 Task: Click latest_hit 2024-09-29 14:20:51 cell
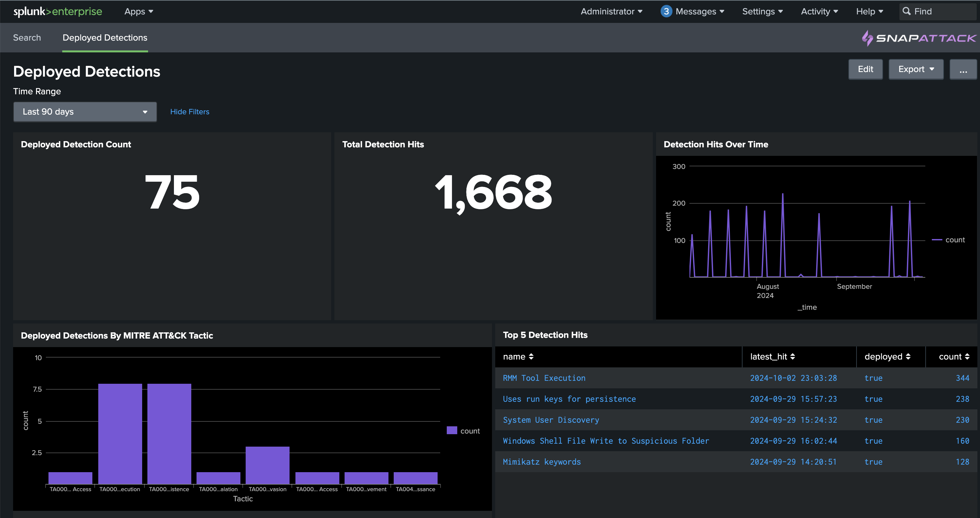[793, 462]
